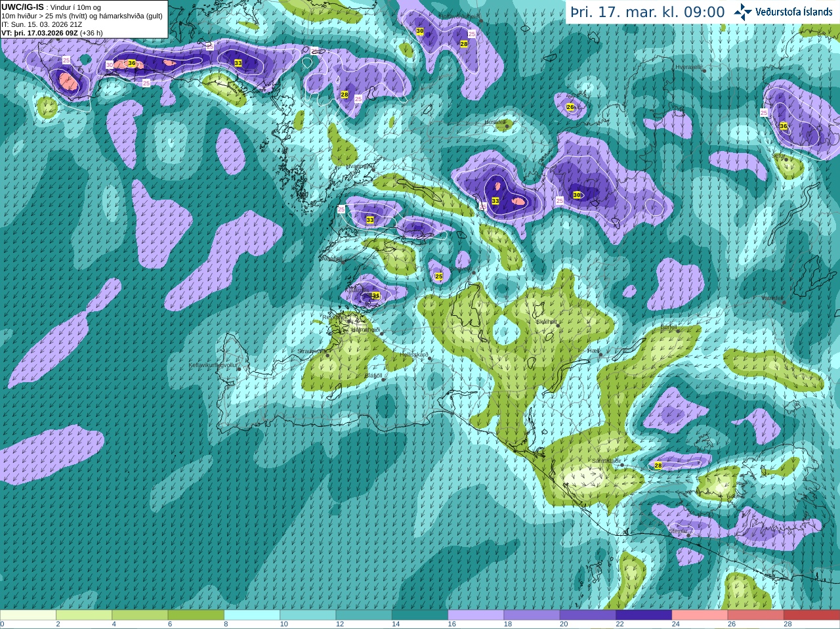Viewport: 840px width, 629px height.
Task: Click the Hvanneyri station label
Action: tap(358, 166)
